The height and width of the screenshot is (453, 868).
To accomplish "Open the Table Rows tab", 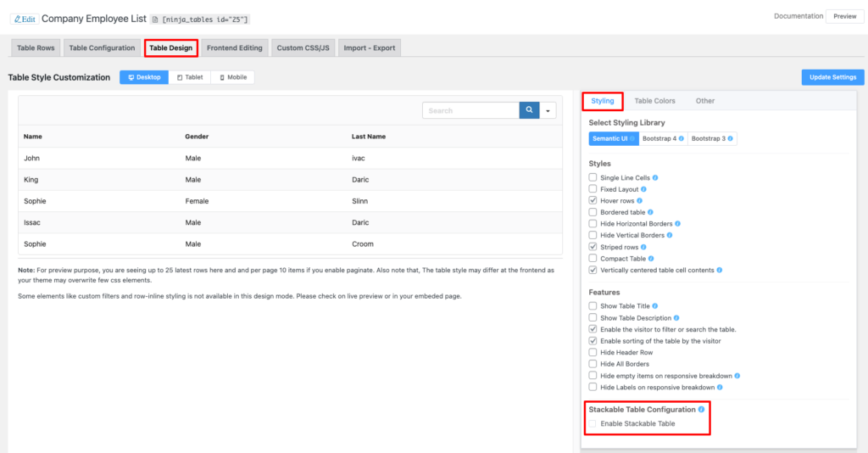I will coord(36,48).
